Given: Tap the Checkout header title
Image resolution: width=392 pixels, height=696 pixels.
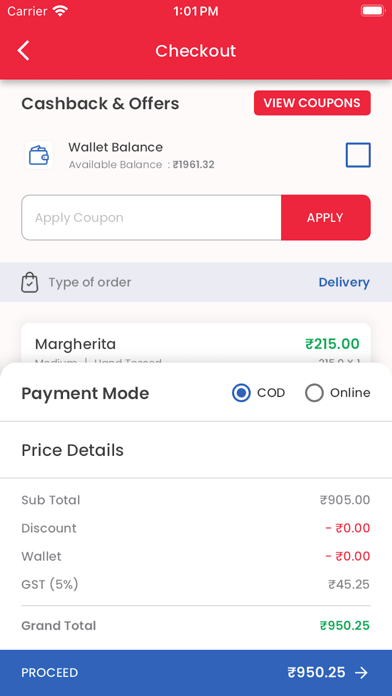Looking at the screenshot, I should tap(196, 51).
